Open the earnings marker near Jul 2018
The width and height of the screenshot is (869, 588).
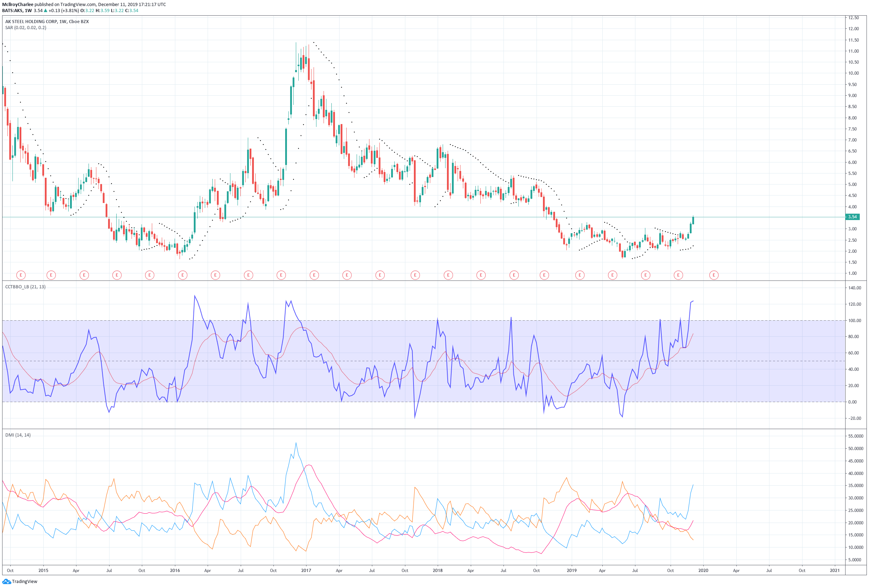pyautogui.click(x=514, y=275)
